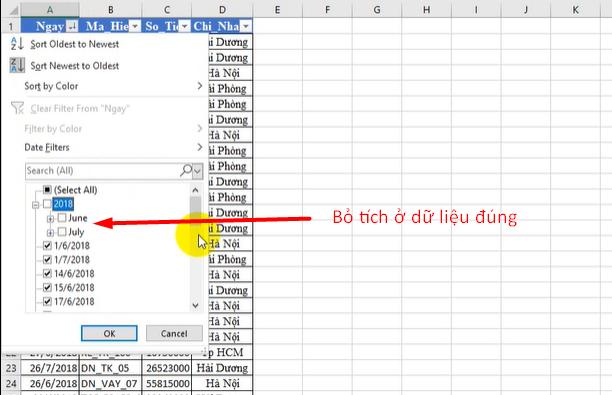Image resolution: width=612 pixels, height=395 pixels.
Task: Click the Tp HCM cell
Action: click(x=230, y=352)
